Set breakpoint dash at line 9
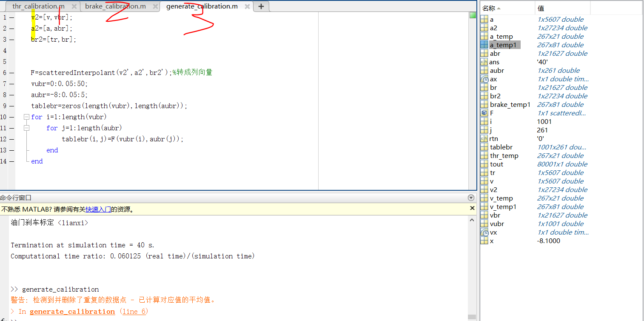The image size is (644, 321). [11, 106]
